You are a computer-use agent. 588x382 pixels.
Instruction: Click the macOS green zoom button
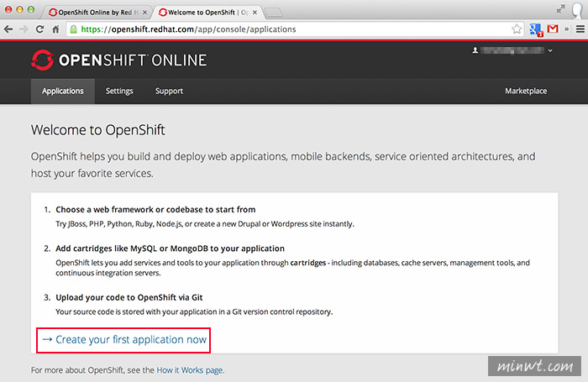pyautogui.click(x=31, y=9)
